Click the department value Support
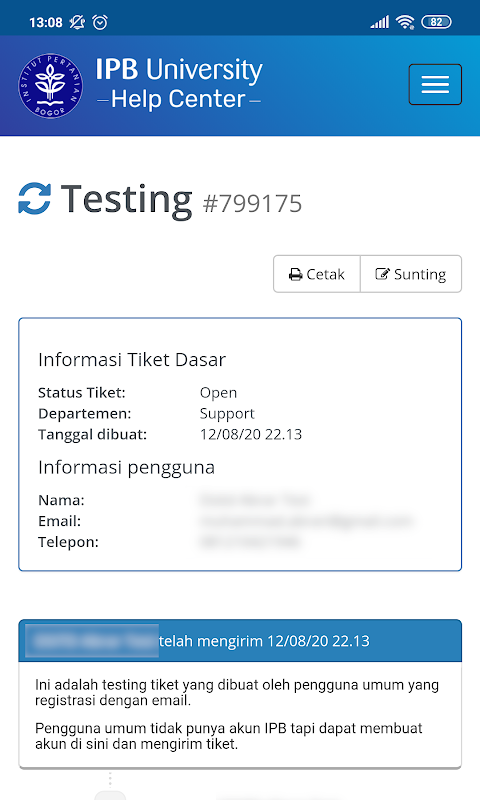 (x=227, y=414)
